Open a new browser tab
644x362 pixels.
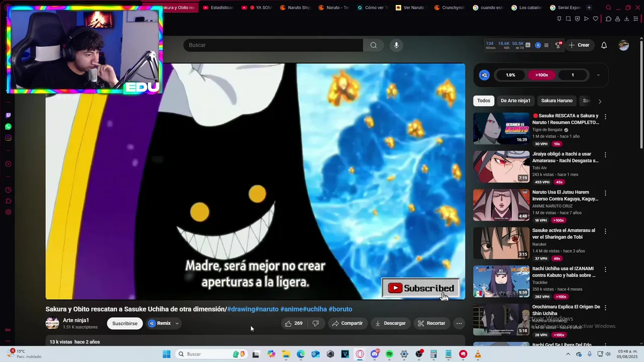coord(589,8)
